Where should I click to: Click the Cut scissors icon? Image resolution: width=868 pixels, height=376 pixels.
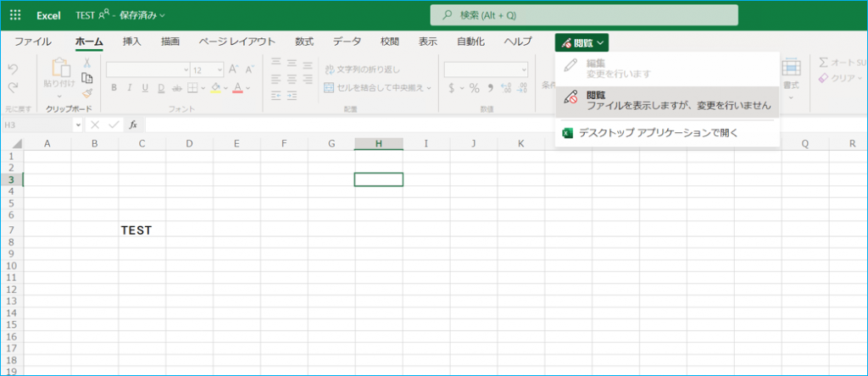pyautogui.click(x=86, y=64)
